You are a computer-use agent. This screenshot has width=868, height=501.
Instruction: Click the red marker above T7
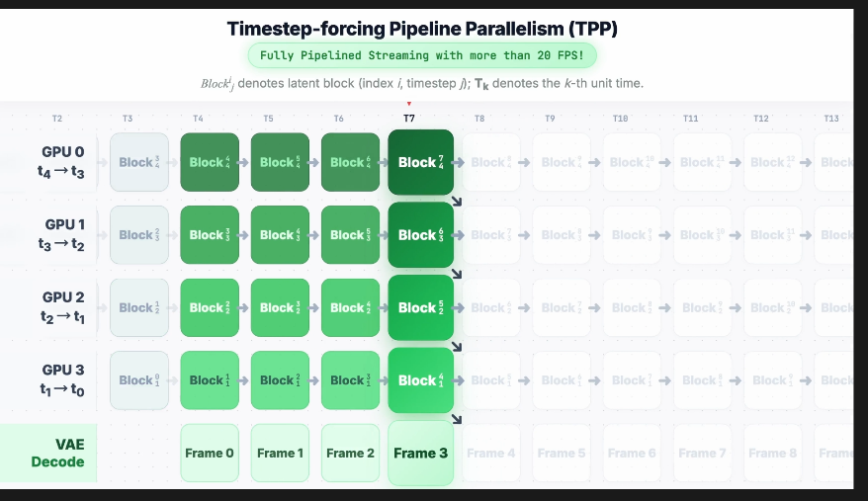[409, 104]
